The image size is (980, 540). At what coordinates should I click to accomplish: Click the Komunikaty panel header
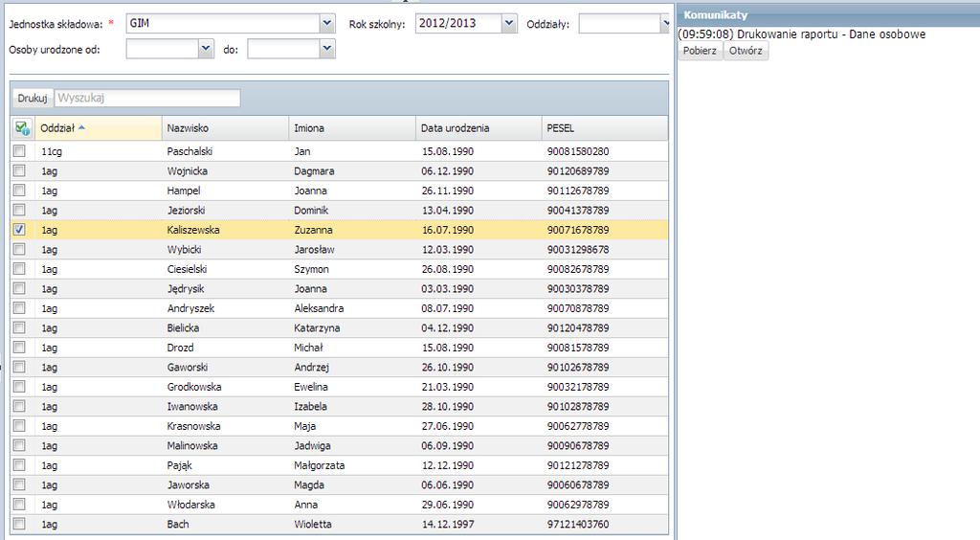(829, 14)
